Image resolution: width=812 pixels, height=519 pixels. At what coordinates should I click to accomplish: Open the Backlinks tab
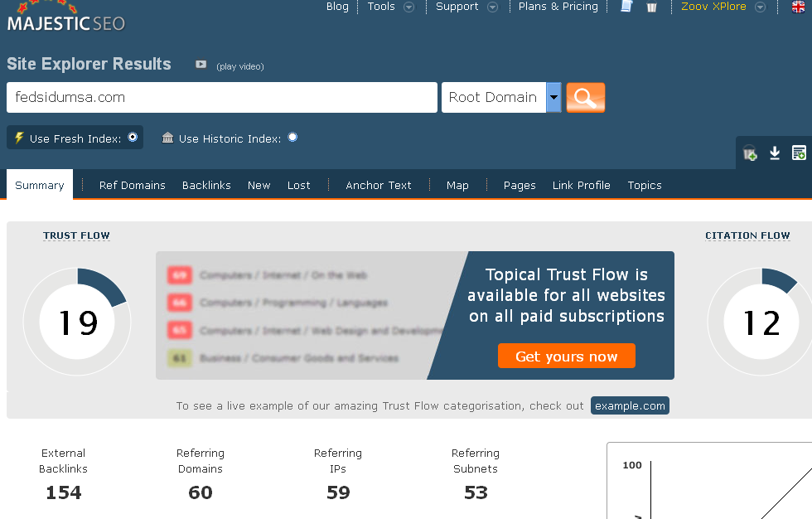[206, 185]
